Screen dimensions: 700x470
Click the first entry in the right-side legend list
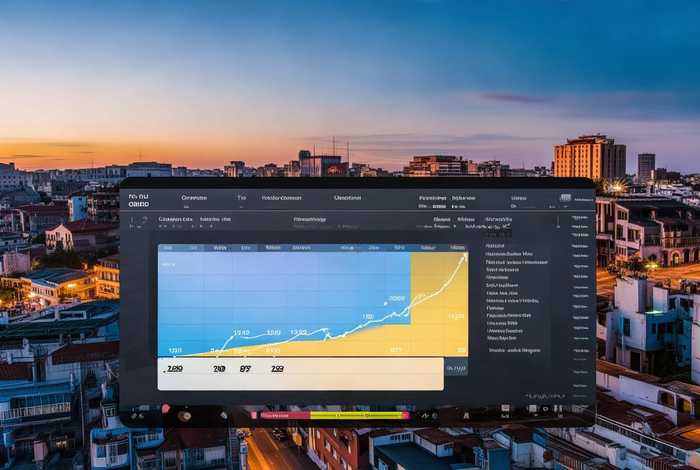(494, 244)
